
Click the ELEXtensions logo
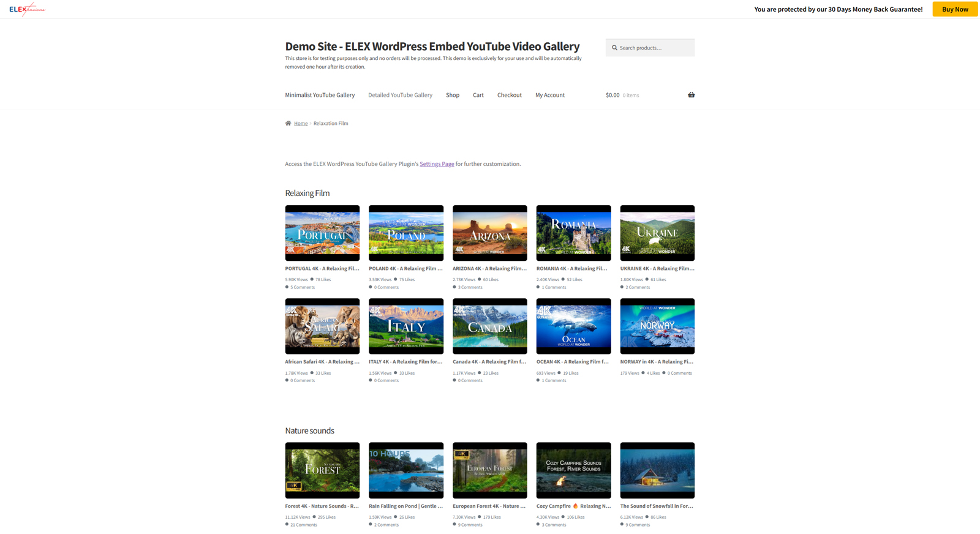click(27, 9)
